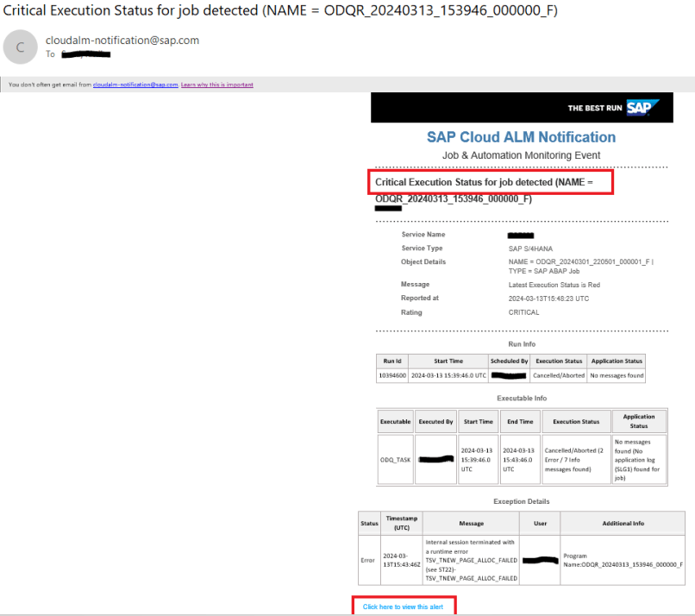
Task: Click Run Info start time '2024-03-13 15:39:46.0 UTC'
Action: coord(448,375)
